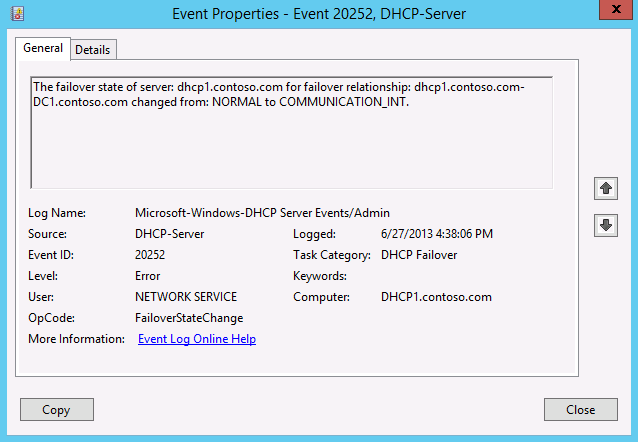The width and height of the screenshot is (638, 442).
Task: Select the User value 'NETWORK SERVICE'
Action: click(x=186, y=297)
